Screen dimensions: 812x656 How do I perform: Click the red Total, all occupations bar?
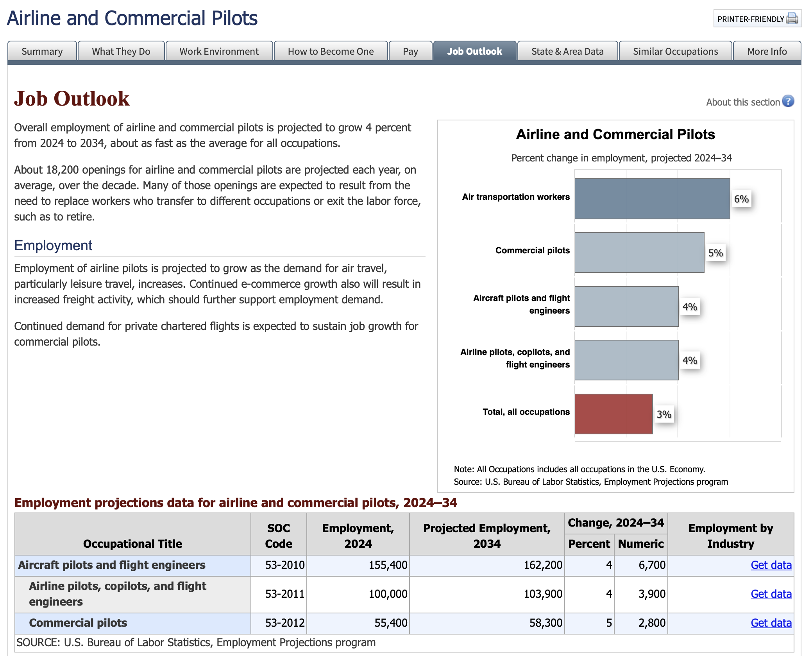(613, 414)
